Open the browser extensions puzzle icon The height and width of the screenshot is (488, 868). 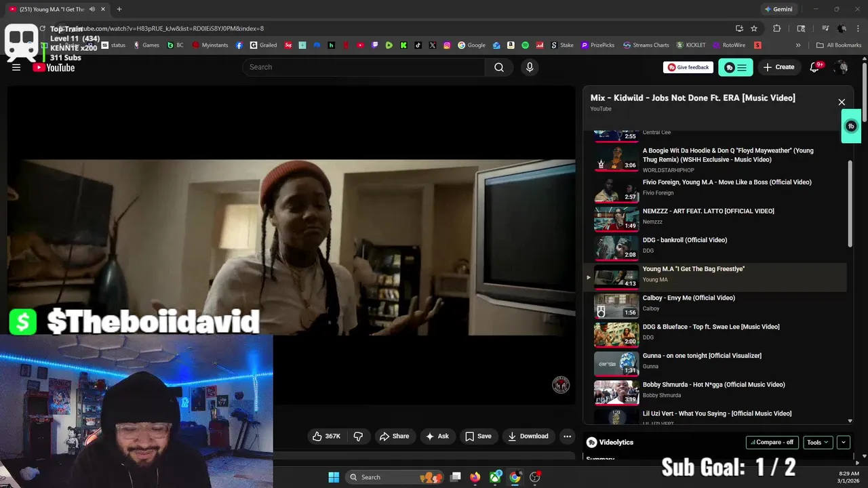(777, 28)
